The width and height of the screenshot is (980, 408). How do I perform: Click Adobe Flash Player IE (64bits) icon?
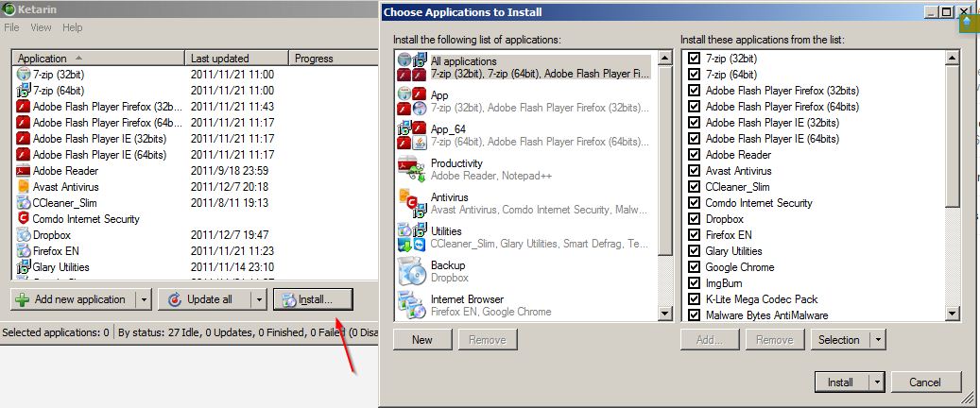point(23,155)
